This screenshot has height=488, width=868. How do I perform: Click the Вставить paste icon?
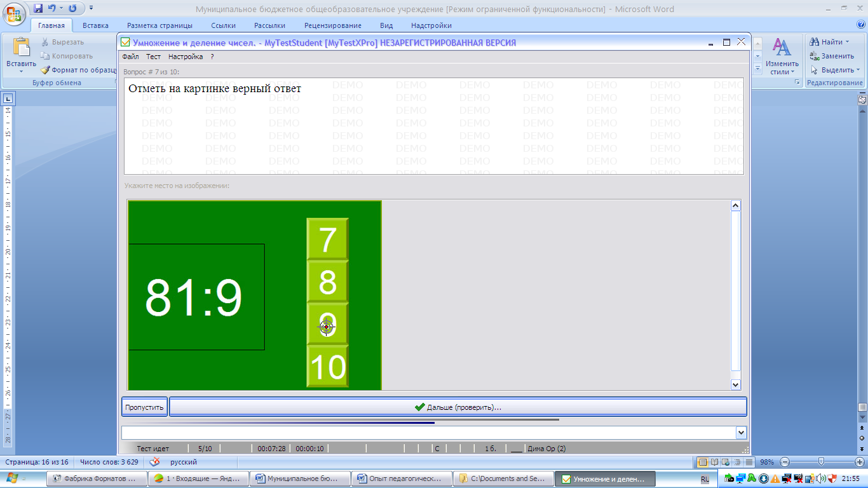point(21,48)
